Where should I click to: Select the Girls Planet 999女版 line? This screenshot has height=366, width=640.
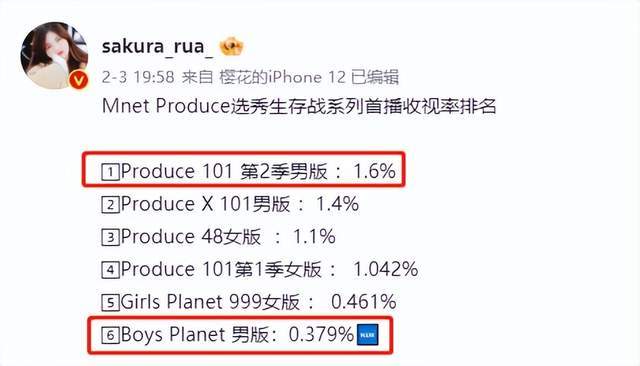pyautogui.click(x=249, y=302)
